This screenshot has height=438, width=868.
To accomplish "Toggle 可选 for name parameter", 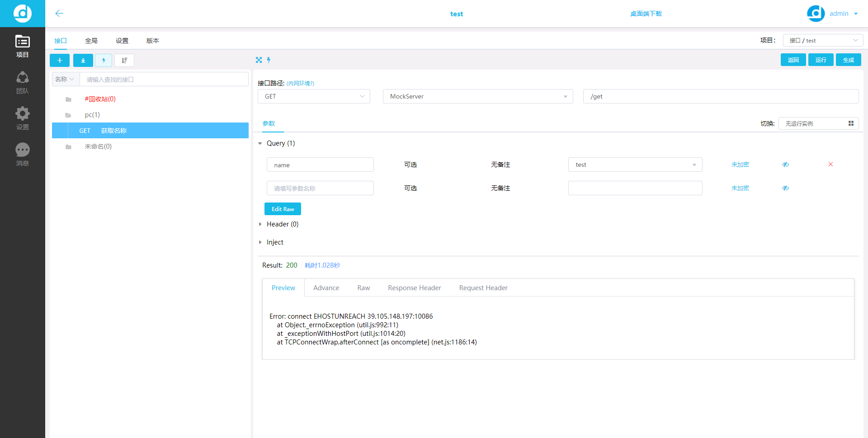I will point(410,165).
